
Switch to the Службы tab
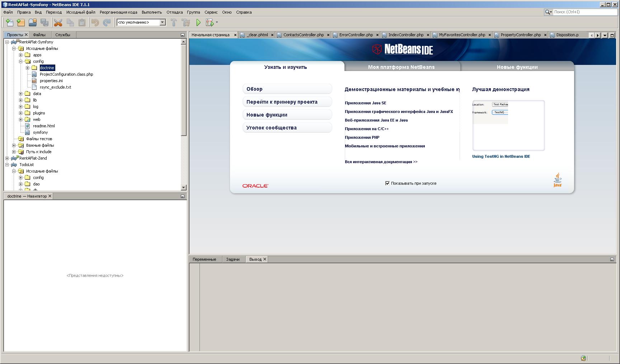pos(63,35)
